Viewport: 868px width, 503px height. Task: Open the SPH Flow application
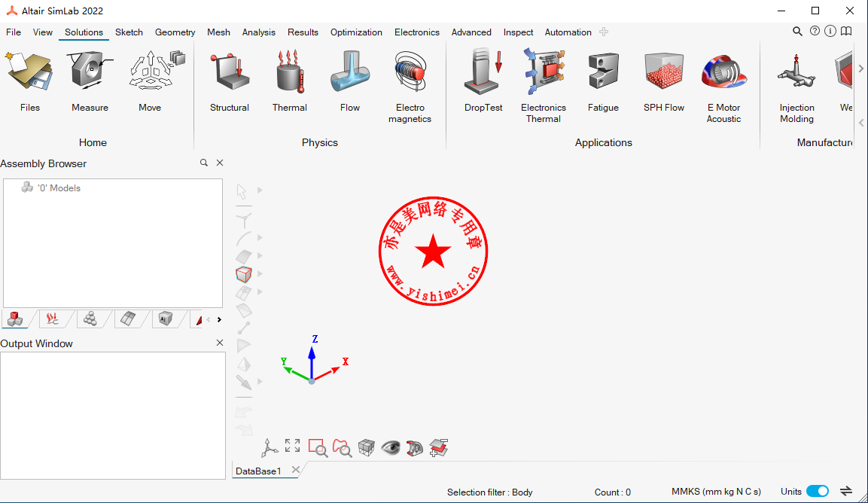(x=664, y=81)
